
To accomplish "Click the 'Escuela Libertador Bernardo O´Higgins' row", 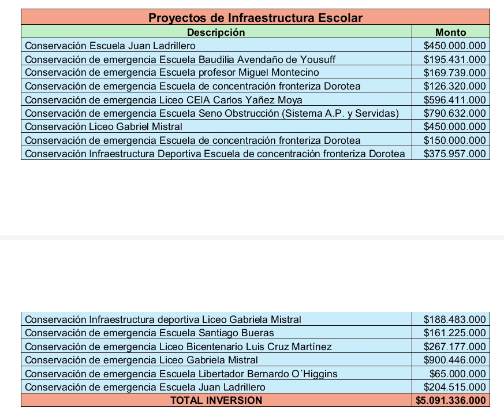I will click(181, 374).
